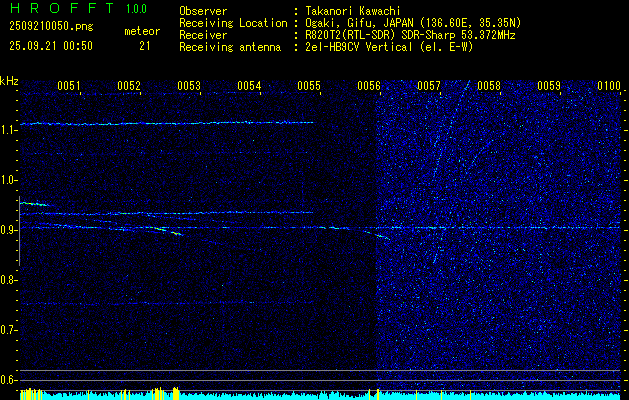This screenshot has width=629, height=400.
Task: Click the meteor label
Action: point(142,31)
